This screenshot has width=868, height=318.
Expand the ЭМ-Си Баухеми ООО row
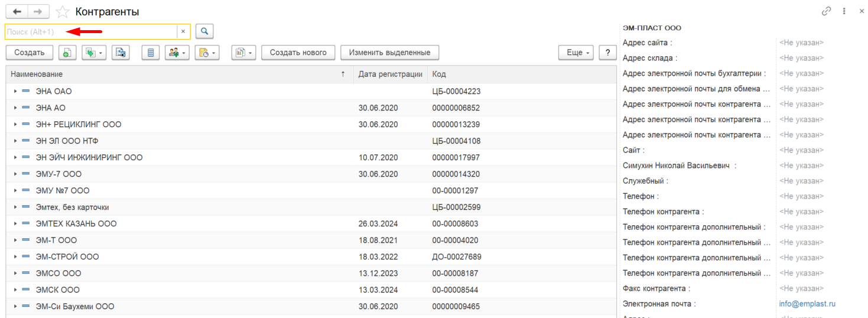click(x=15, y=307)
